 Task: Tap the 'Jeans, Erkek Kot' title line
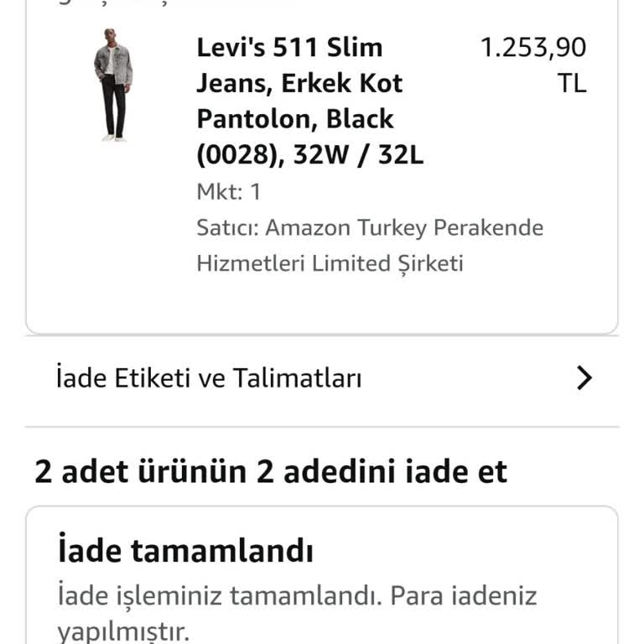tap(300, 83)
